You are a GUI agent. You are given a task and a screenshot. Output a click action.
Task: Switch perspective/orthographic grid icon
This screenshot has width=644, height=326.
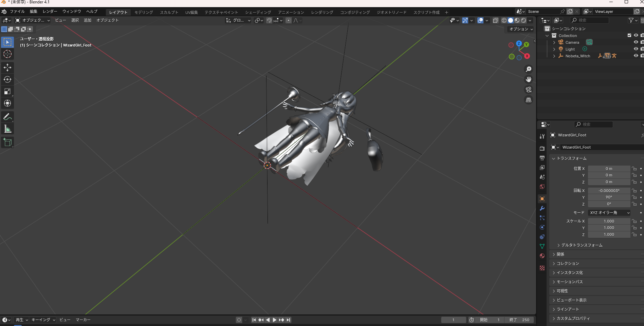click(x=529, y=100)
